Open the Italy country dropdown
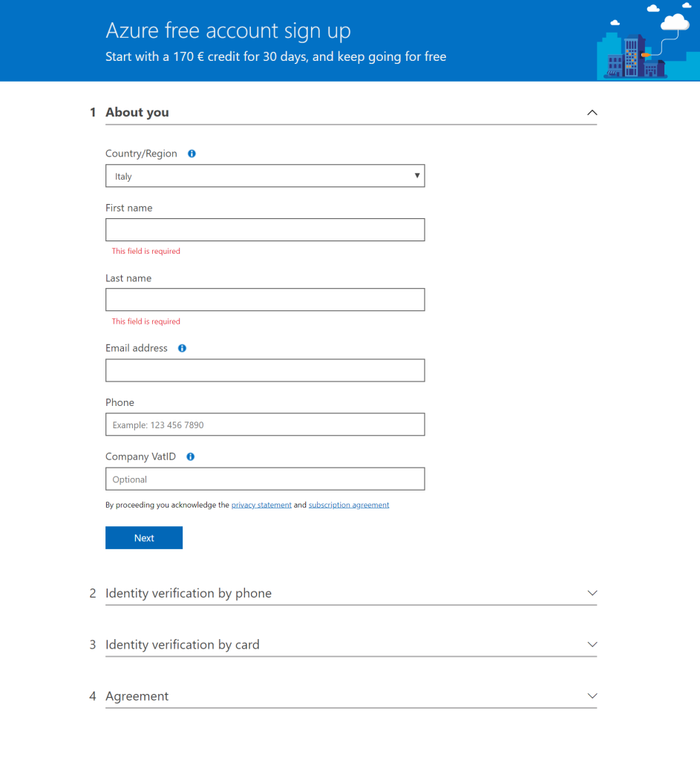The width and height of the screenshot is (700, 760). [x=265, y=176]
